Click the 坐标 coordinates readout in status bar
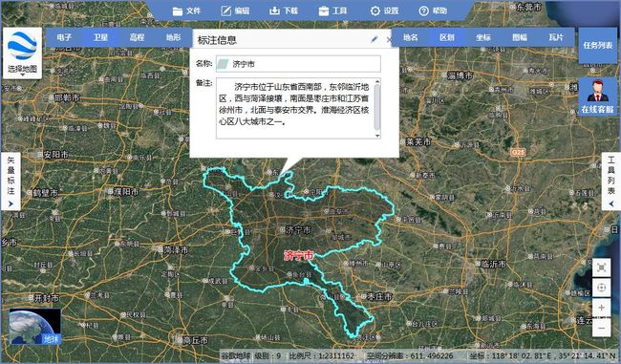The height and width of the screenshot is (364, 621). click(x=542, y=355)
